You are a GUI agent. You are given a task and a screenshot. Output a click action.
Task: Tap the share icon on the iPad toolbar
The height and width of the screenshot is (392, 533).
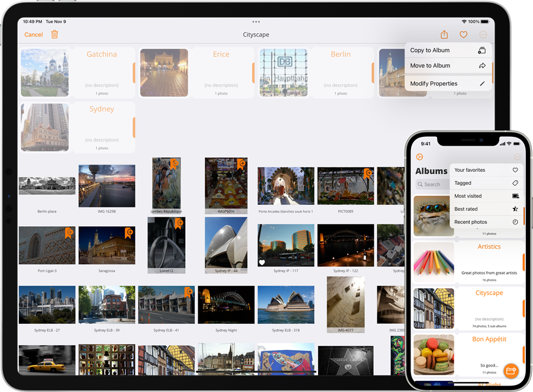pos(444,34)
